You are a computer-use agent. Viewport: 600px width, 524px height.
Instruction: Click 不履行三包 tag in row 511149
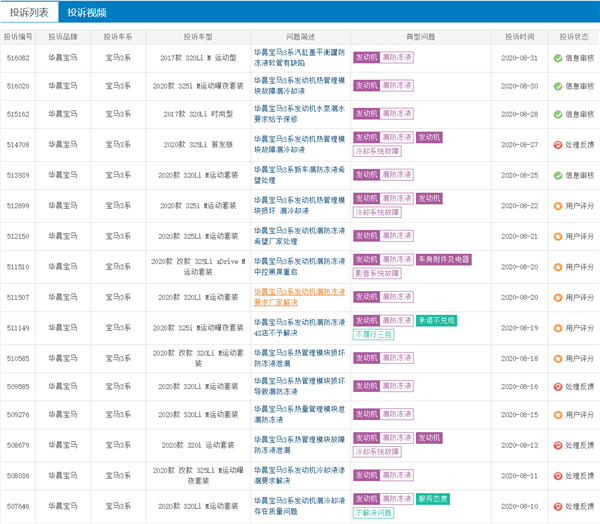[x=374, y=334]
